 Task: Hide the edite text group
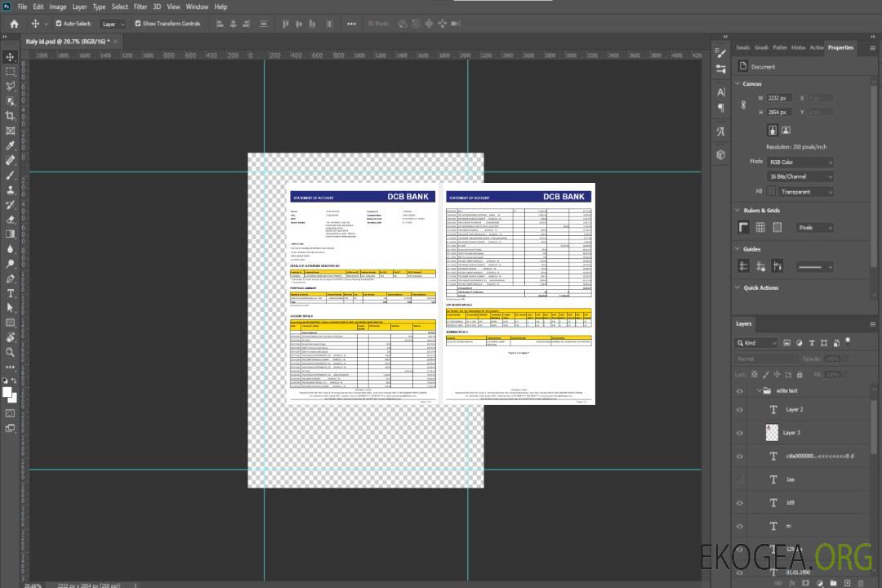point(740,391)
